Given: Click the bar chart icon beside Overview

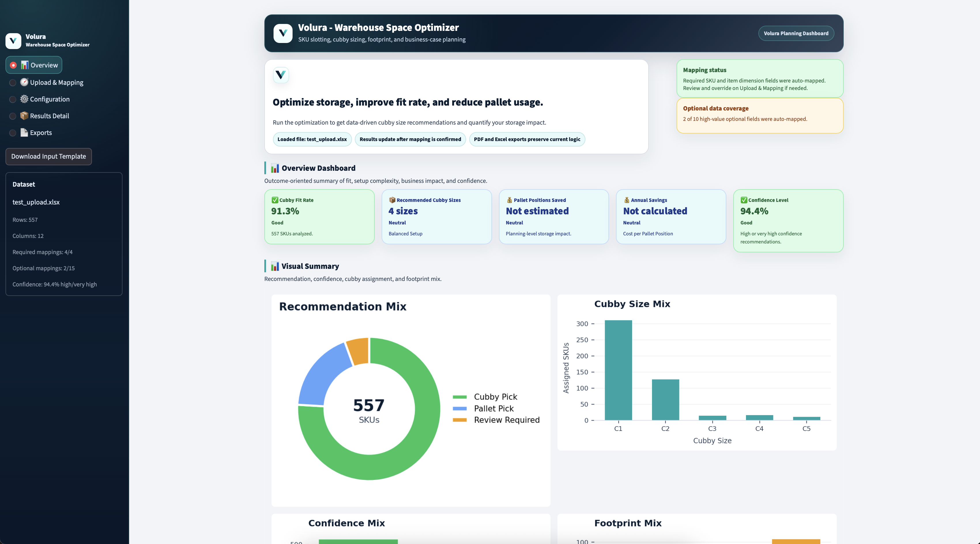Looking at the screenshot, I should [x=25, y=65].
